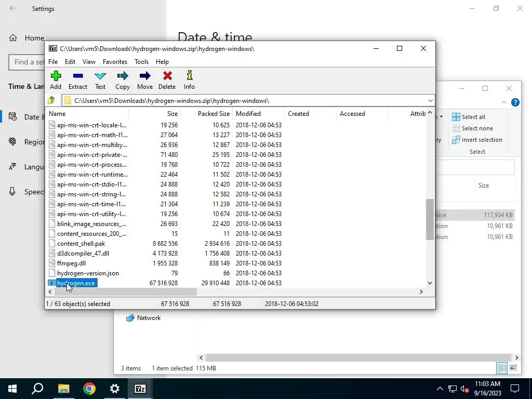The width and height of the screenshot is (532, 399).
Task: Open Windows Start menu
Action: point(12,389)
